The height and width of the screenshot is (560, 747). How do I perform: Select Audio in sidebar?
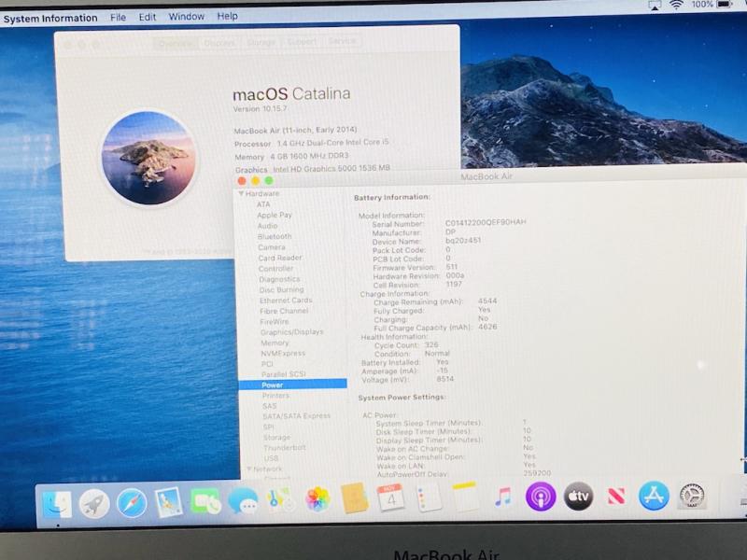coord(267,226)
